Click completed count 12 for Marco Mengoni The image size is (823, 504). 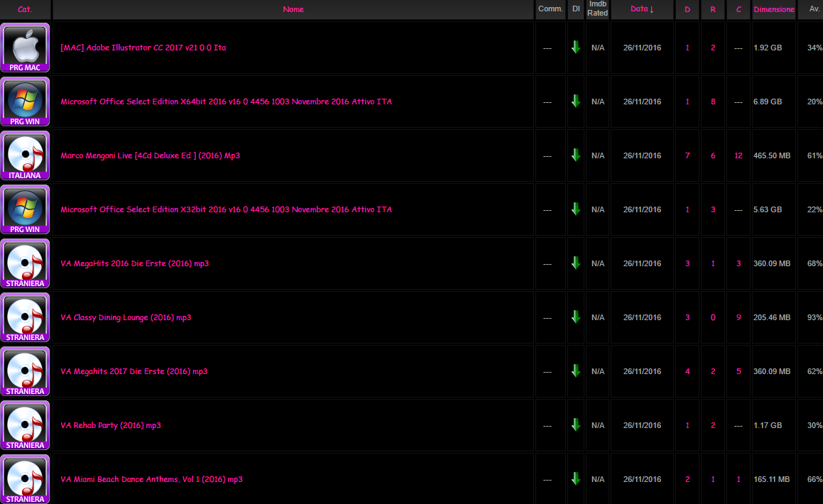coord(738,155)
